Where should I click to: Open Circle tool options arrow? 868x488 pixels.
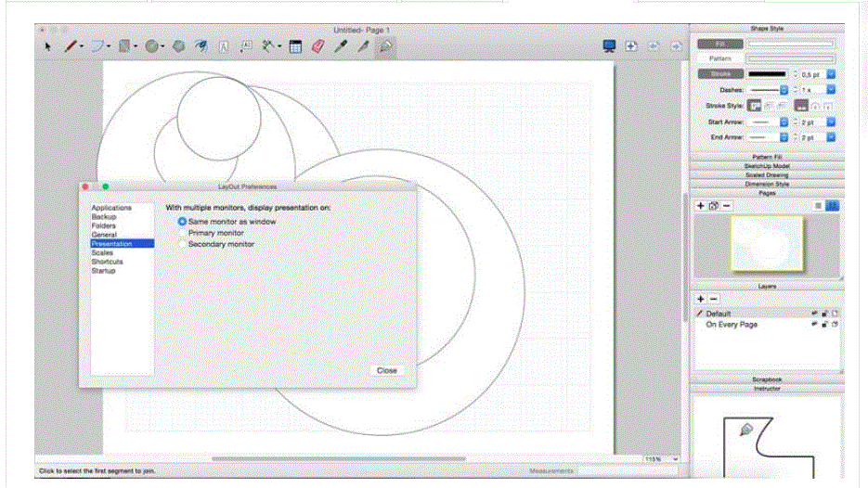(162, 46)
